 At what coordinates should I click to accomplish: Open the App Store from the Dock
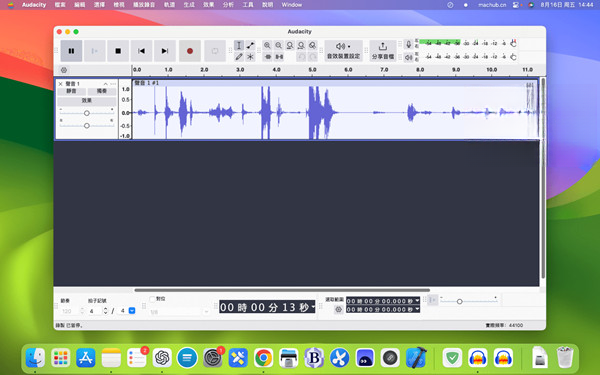click(x=86, y=358)
